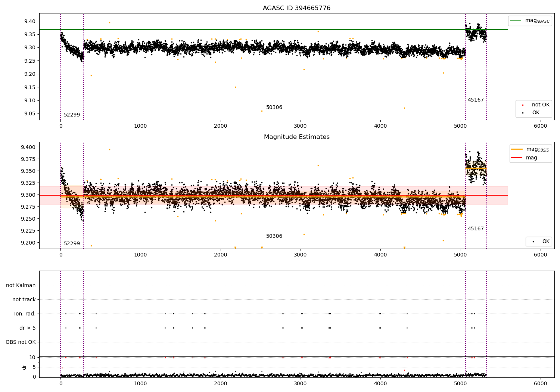Viewport: 560px width, 392px height.
Task: Click the 52299 annotation in the top plot
Action: 72,115
